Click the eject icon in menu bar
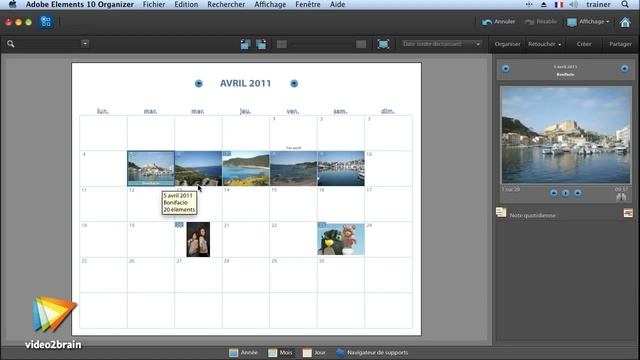Image resolution: width=640 pixels, height=360 pixels. click(x=544, y=4)
